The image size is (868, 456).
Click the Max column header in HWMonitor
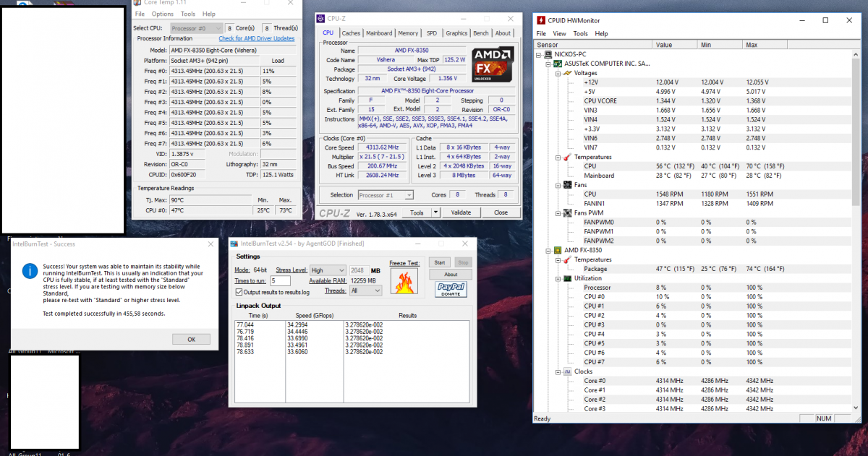click(766, 45)
